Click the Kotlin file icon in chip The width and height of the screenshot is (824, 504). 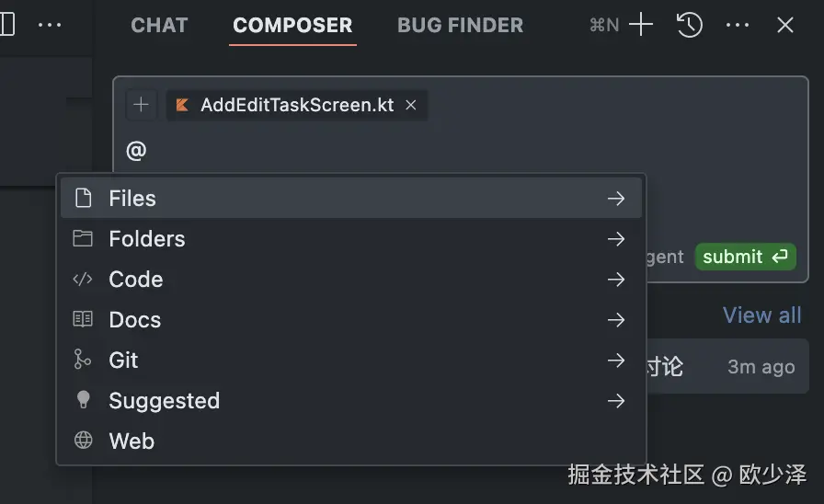coord(183,105)
